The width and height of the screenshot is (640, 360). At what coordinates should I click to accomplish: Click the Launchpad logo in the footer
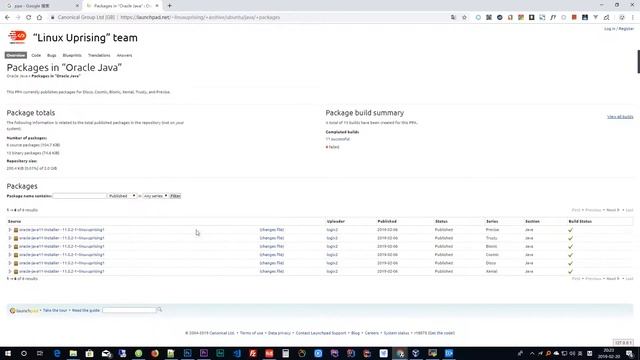[24, 311]
